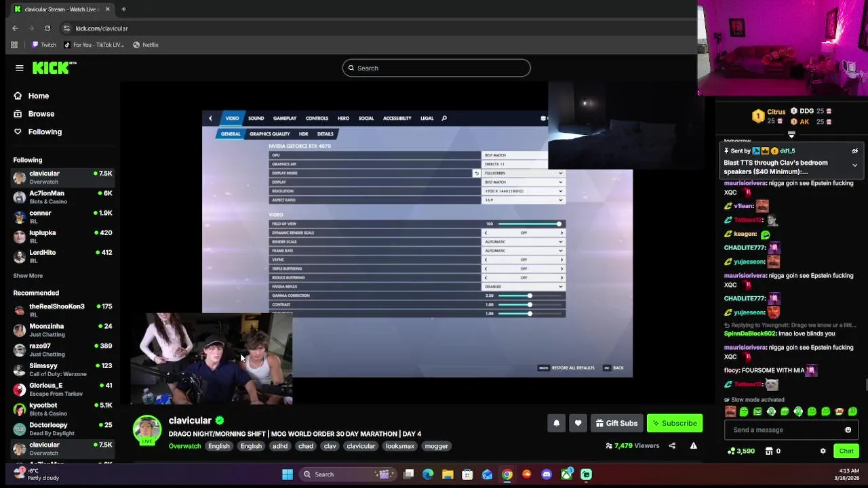Go back in the browser
Screen dimensions: 868x488
click(15, 28)
